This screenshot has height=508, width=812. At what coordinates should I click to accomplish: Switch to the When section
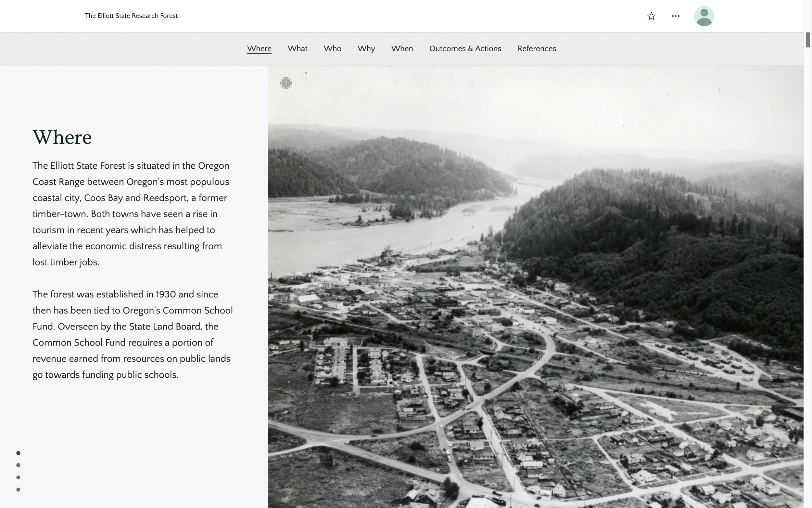click(402, 49)
